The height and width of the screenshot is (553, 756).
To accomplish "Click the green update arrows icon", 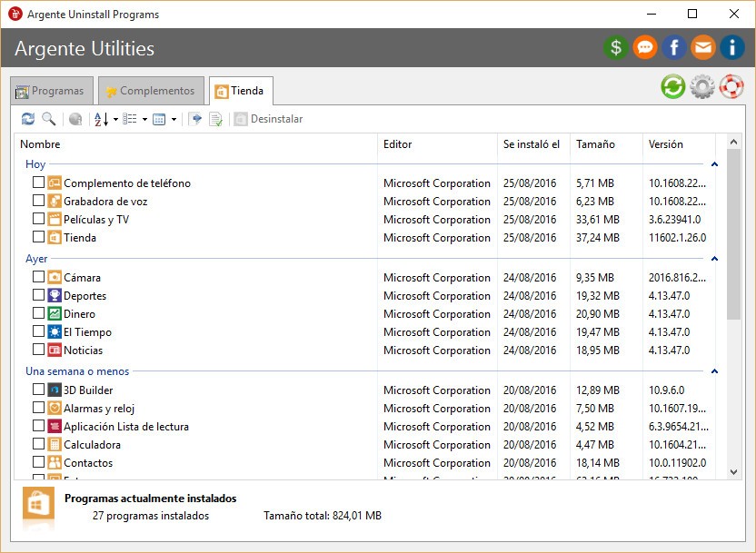I will click(673, 87).
